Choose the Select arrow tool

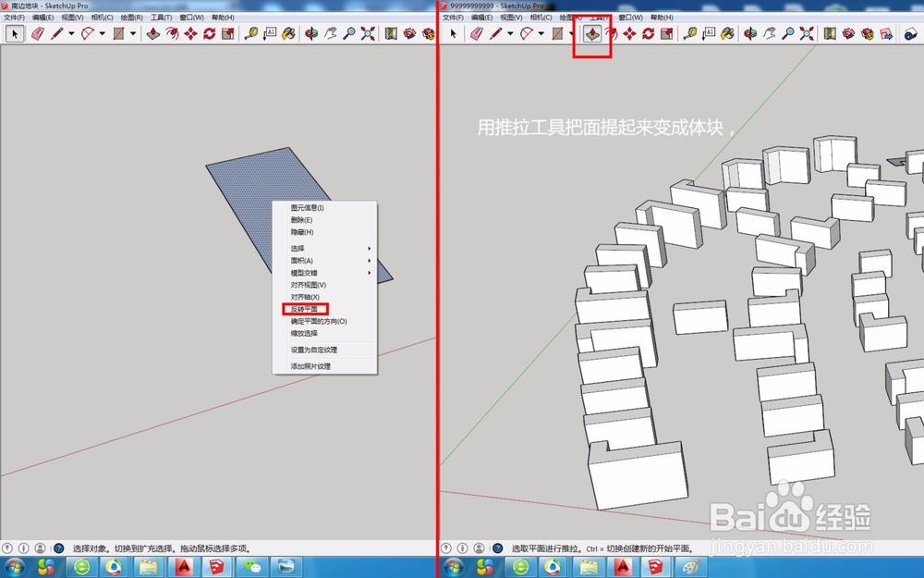click(x=15, y=33)
